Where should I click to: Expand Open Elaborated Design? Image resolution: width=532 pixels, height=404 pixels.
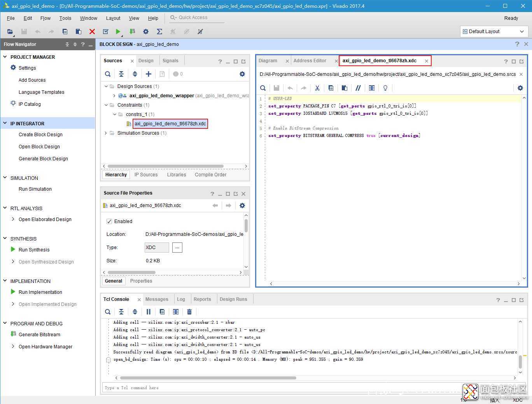(x=13, y=219)
